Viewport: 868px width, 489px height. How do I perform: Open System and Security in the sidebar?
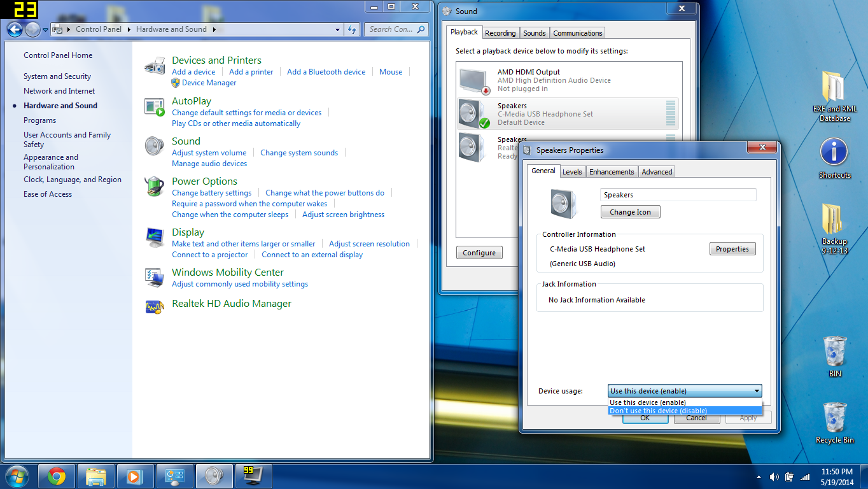tap(57, 76)
